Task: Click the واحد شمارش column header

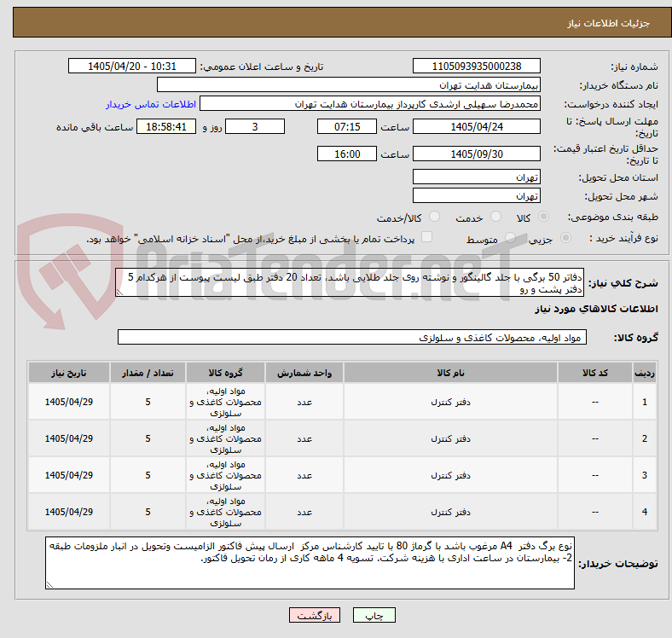Action: [x=304, y=373]
